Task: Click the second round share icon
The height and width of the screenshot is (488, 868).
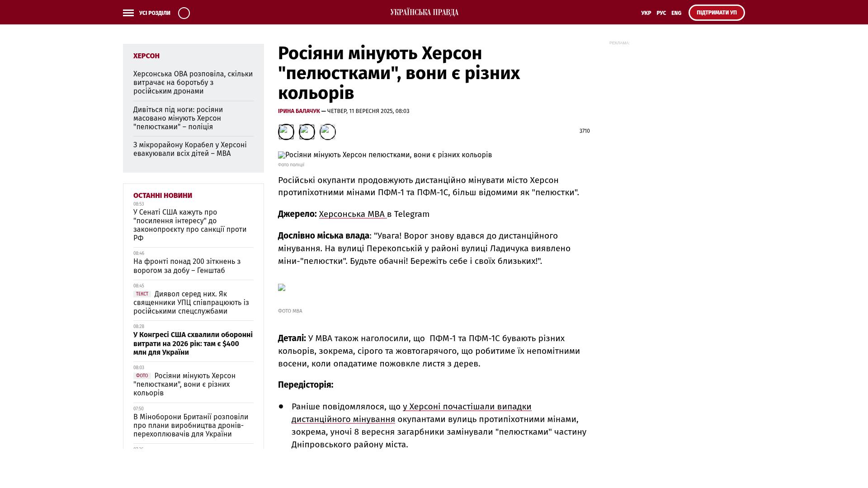Action: (x=307, y=132)
